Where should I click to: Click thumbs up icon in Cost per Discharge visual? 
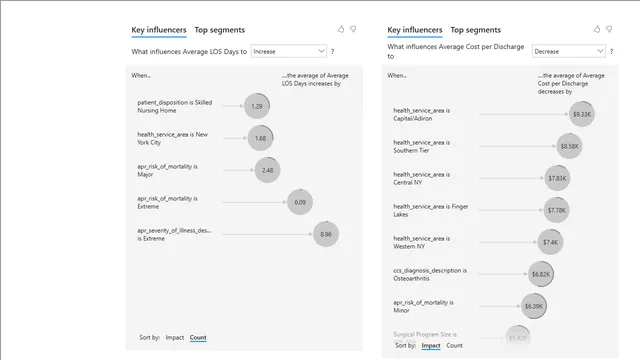pyautogui.click(x=597, y=29)
